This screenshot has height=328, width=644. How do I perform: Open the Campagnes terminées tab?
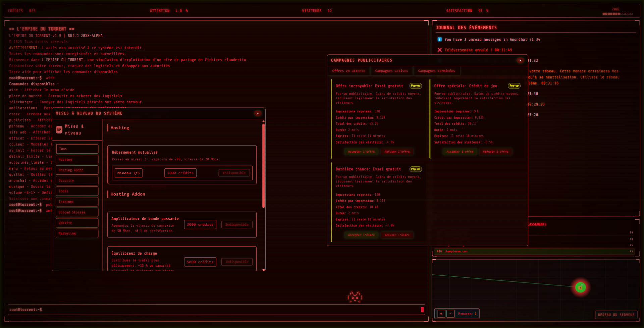[x=436, y=71]
